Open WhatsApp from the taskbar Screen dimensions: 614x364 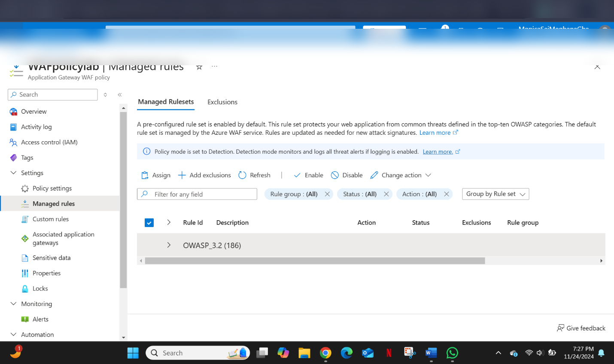click(x=452, y=353)
